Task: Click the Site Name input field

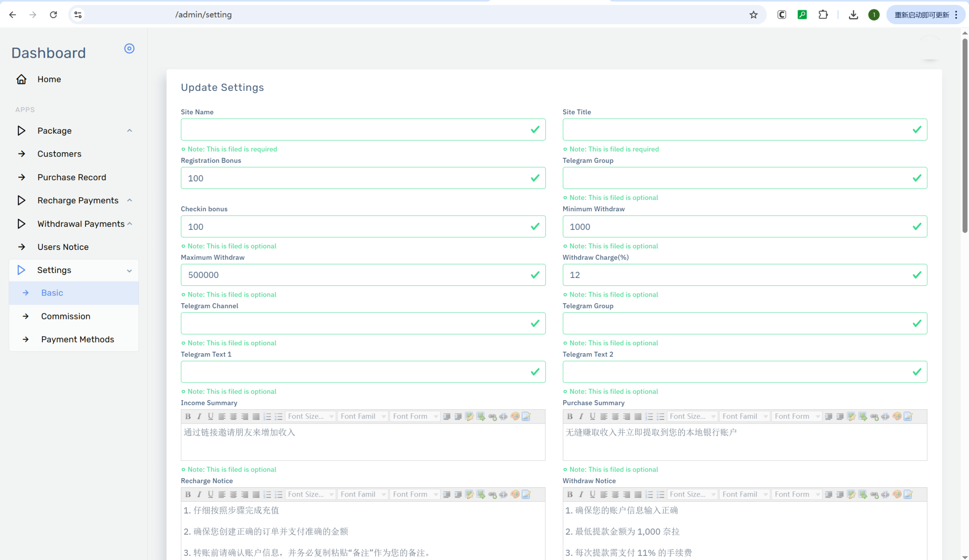Action: [x=355, y=130]
